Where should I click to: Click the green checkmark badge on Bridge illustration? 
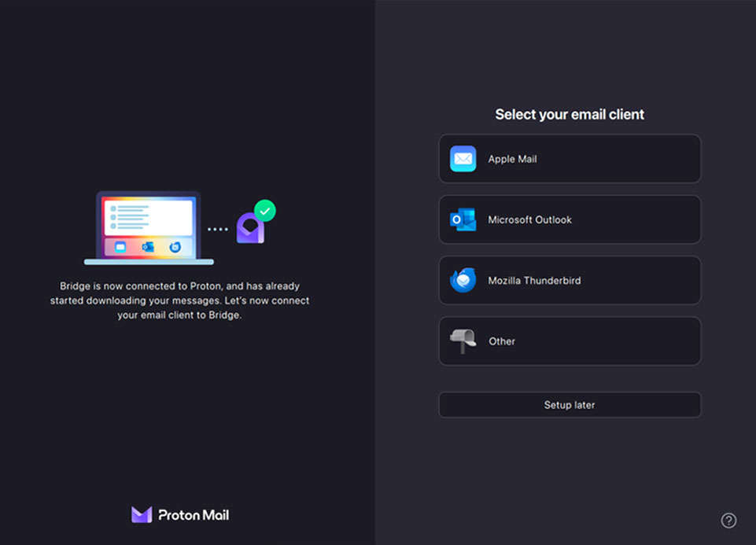click(264, 211)
